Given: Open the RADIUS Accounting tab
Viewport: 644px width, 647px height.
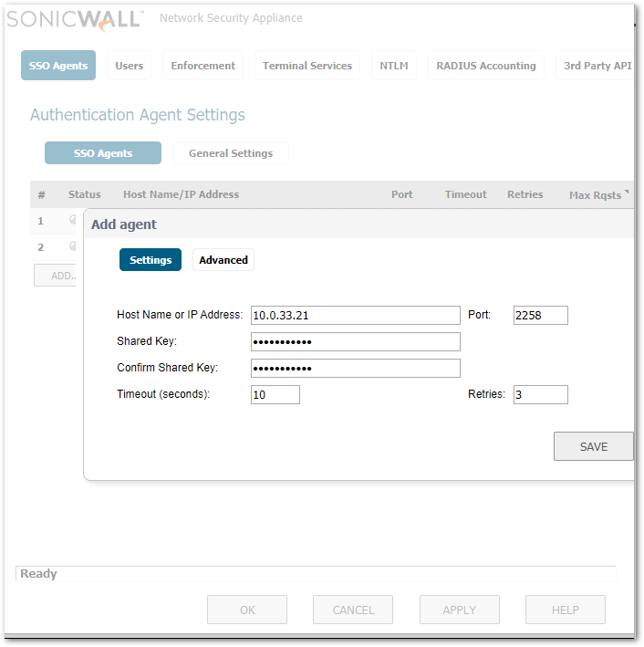Looking at the screenshot, I should (x=485, y=66).
